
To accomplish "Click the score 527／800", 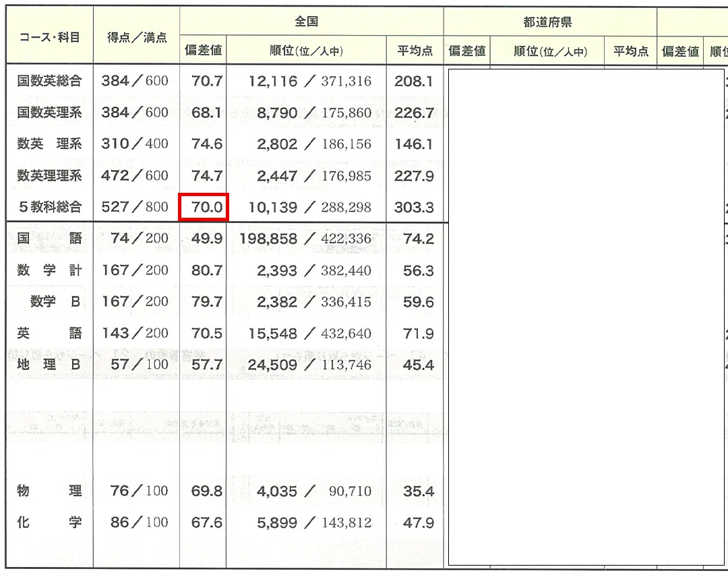I will (135, 207).
